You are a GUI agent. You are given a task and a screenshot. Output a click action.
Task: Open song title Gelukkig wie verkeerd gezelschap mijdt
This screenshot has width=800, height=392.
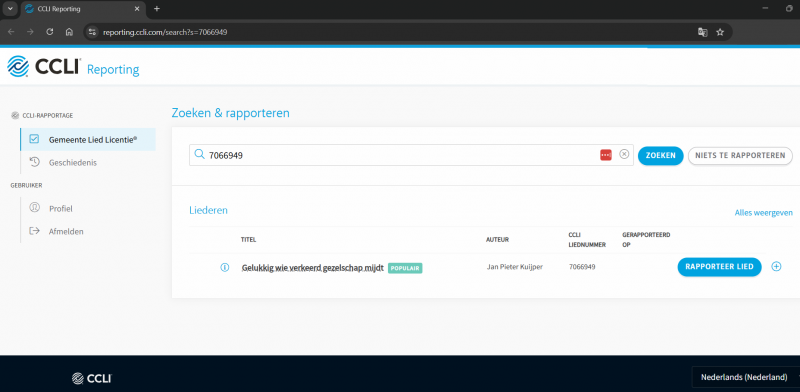coord(312,267)
